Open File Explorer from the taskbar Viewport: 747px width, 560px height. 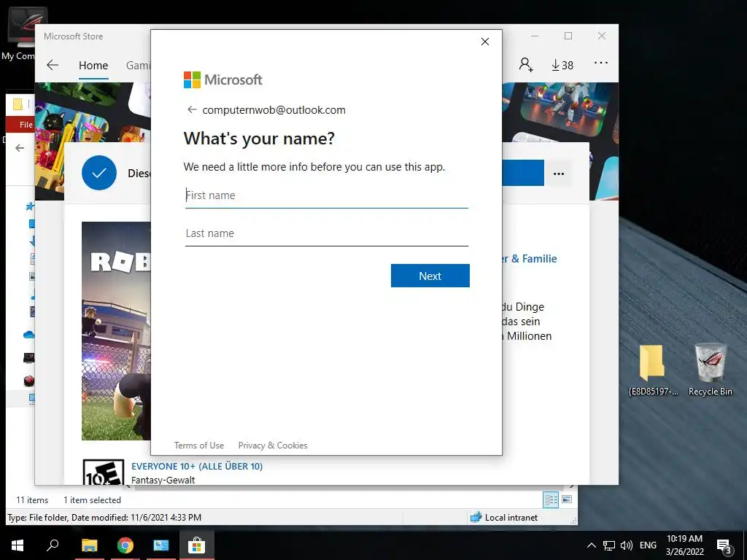(89, 545)
